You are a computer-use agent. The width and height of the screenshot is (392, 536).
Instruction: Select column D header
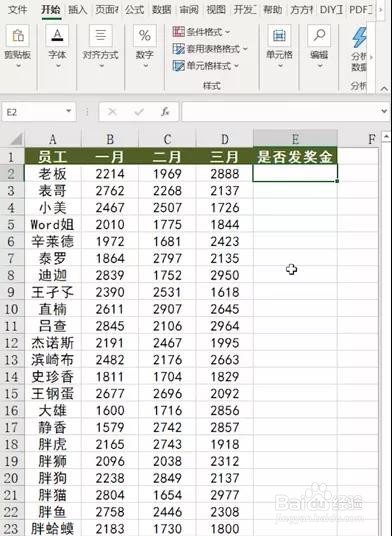[225, 139]
